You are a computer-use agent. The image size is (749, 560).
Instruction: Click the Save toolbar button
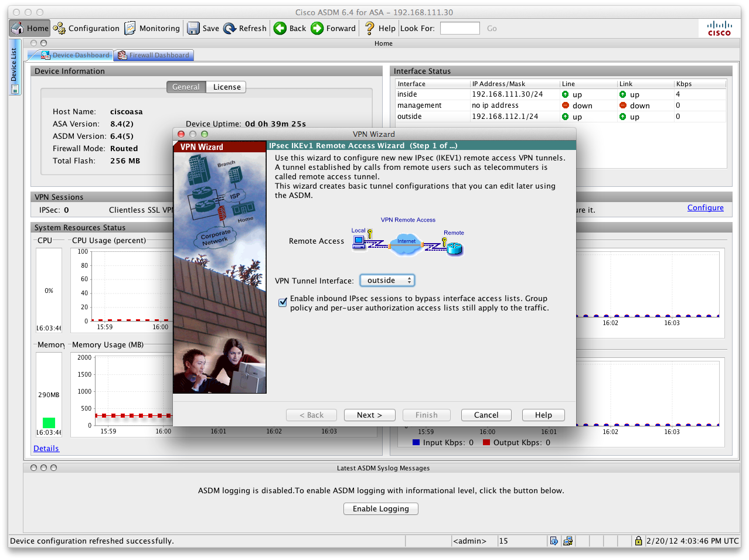(x=203, y=28)
